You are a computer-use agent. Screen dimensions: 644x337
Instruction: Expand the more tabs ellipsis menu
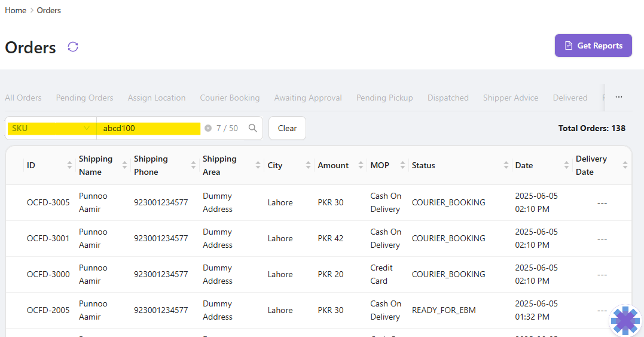pyautogui.click(x=619, y=97)
